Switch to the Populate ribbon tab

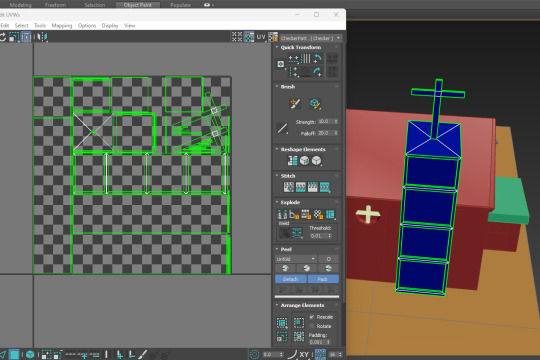(x=180, y=5)
